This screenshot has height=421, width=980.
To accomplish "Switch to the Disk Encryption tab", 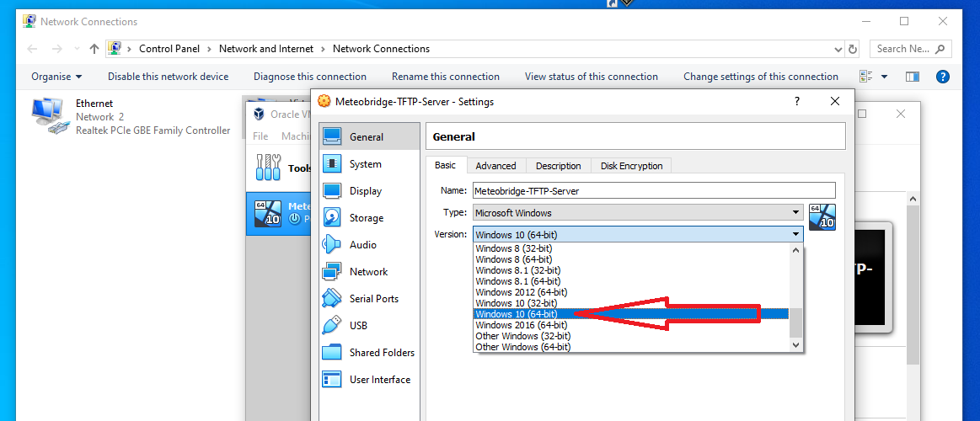I will point(631,166).
